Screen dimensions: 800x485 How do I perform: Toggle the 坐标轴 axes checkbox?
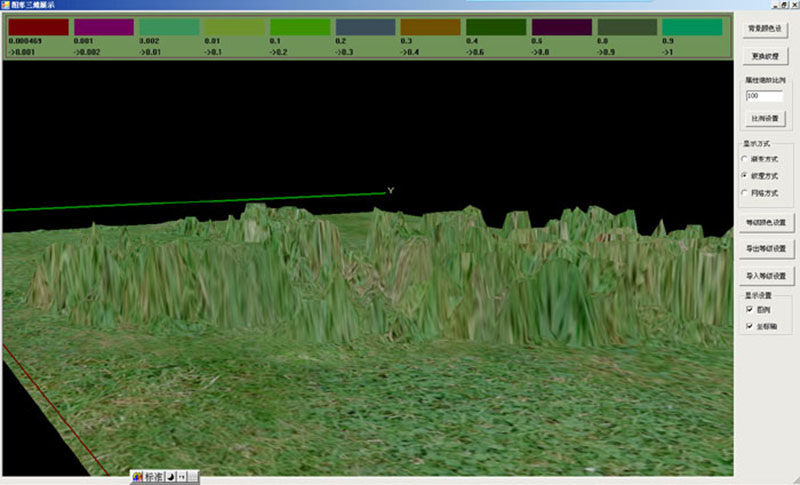point(747,327)
